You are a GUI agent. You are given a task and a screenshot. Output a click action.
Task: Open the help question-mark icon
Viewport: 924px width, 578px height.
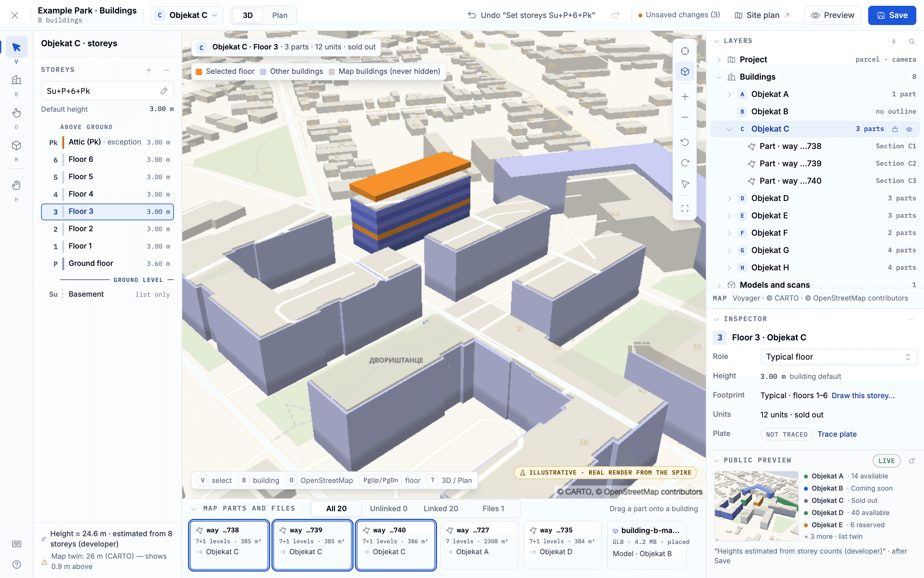click(x=16, y=564)
